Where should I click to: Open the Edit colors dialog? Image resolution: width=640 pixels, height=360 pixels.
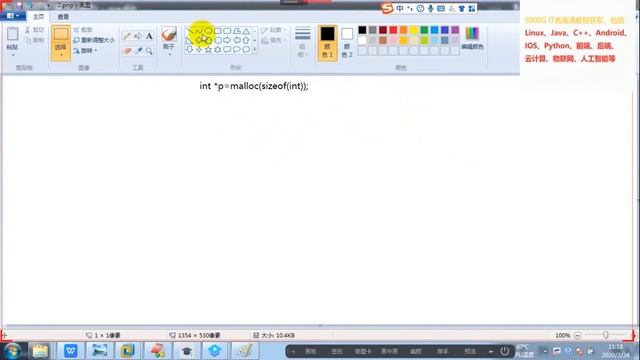[x=472, y=38]
